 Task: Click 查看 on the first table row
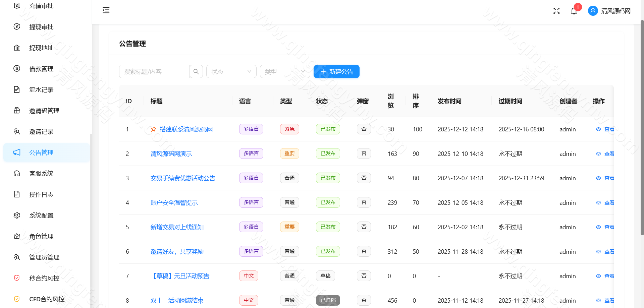609,129
